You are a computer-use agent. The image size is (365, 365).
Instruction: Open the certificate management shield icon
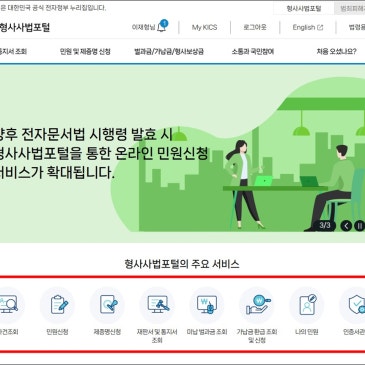(x=353, y=305)
